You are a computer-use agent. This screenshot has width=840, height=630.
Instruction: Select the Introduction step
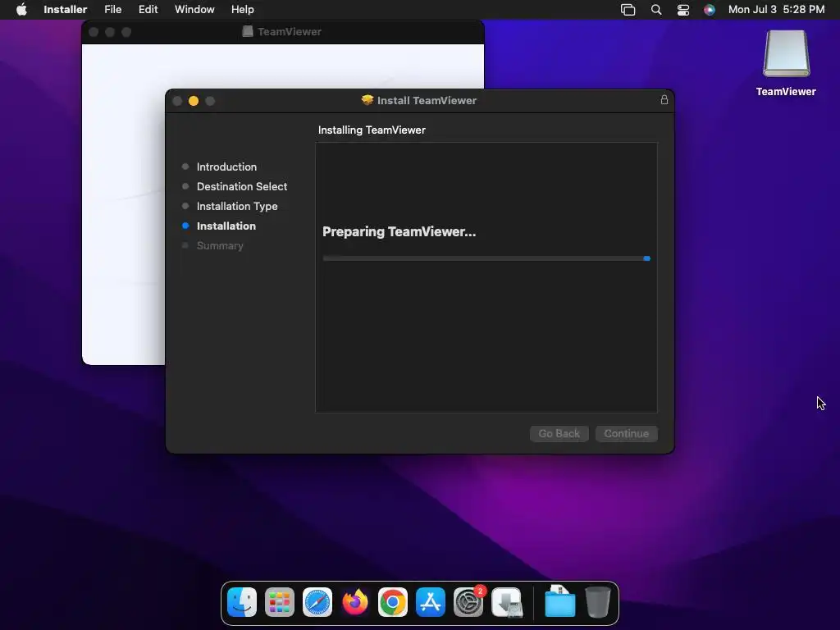click(226, 167)
